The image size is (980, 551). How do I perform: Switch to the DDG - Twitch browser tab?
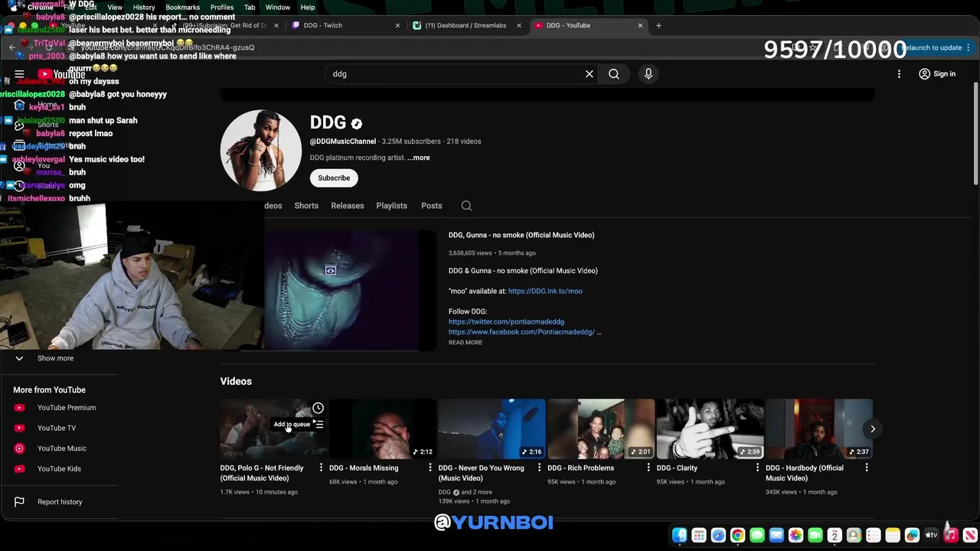(x=345, y=25)
